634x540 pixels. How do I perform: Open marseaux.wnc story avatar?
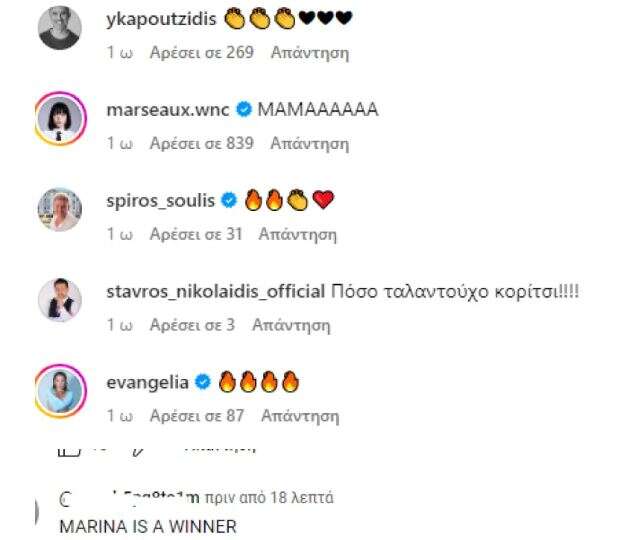coord(61,119)
